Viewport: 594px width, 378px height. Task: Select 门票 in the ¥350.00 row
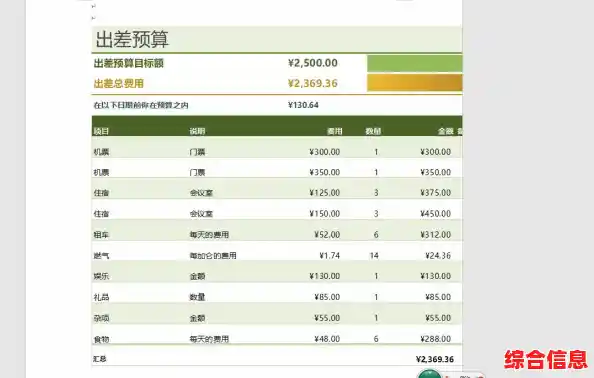pyautogui.click(x=197, y=172)
